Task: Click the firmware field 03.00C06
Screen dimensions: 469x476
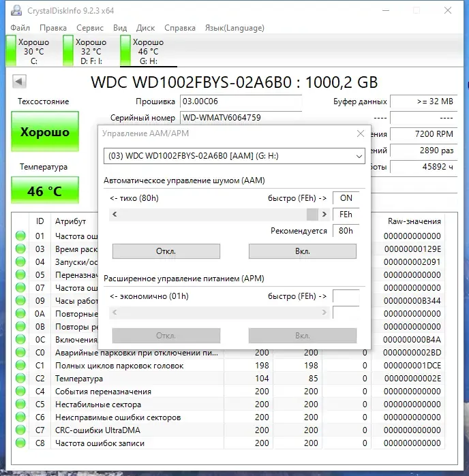Action: [x=241, y=101]
